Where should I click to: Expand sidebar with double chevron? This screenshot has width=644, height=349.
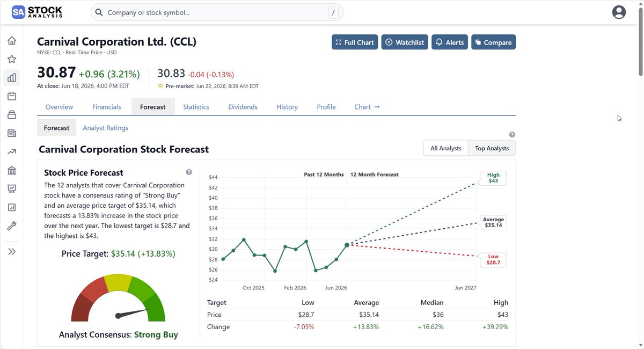(x=12, y=251)
